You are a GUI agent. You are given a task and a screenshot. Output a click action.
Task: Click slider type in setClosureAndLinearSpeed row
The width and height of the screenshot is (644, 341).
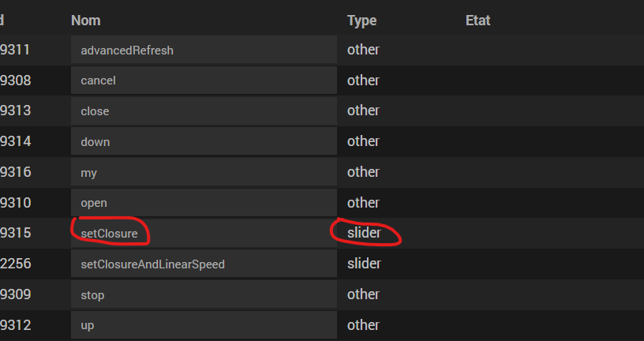[x=364, y=264]
